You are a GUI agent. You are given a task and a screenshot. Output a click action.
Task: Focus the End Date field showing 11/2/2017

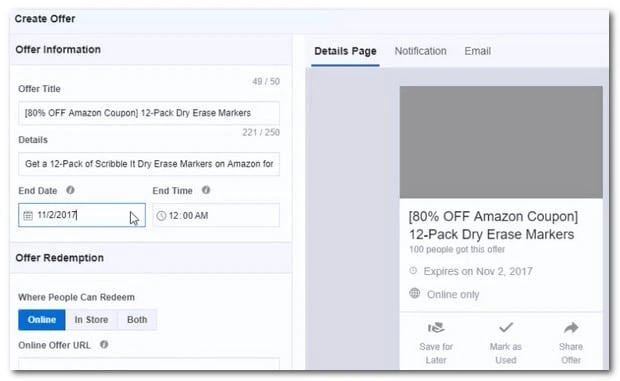pos(82,215)
